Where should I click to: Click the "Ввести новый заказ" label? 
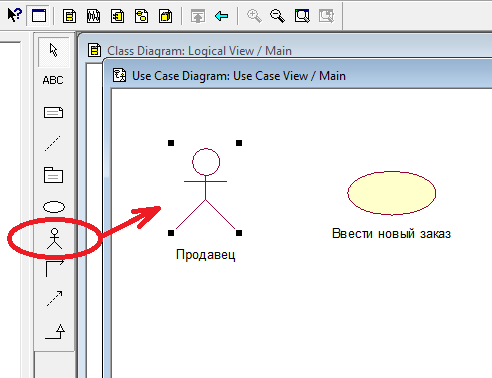click(x=391, y=234)
